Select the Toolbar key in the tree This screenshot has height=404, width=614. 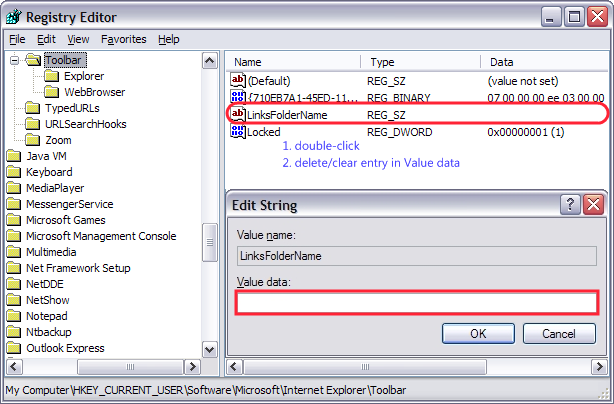pos(63,60)
